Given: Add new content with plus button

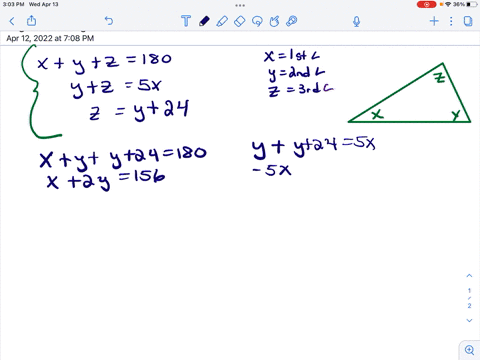Looking at the screenshot, I should (434, 21).
